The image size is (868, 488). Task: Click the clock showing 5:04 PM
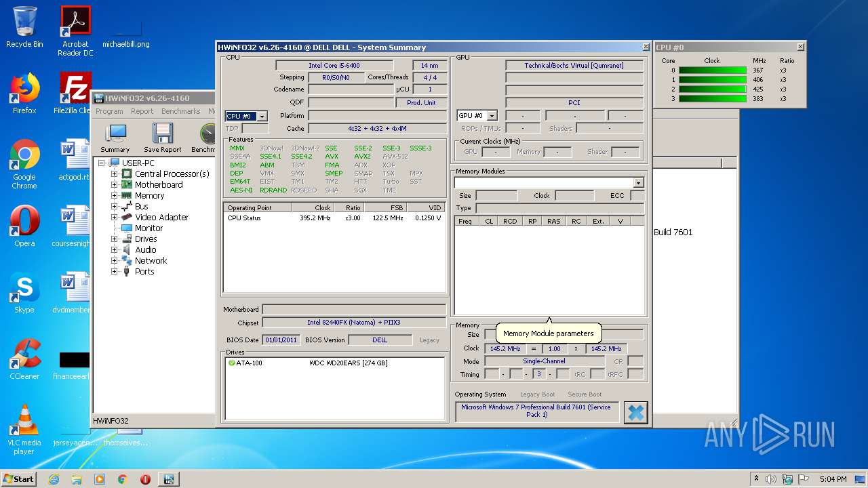point(833,479)
